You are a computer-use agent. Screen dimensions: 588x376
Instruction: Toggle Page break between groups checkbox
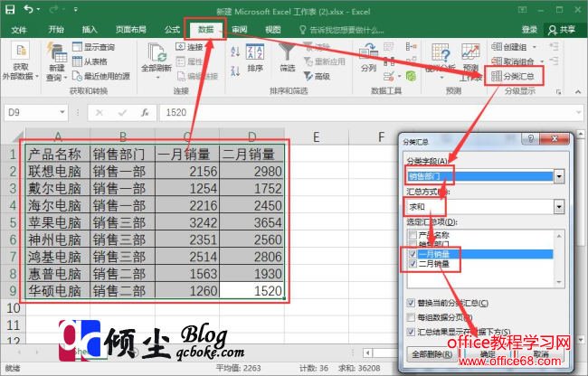411,317
